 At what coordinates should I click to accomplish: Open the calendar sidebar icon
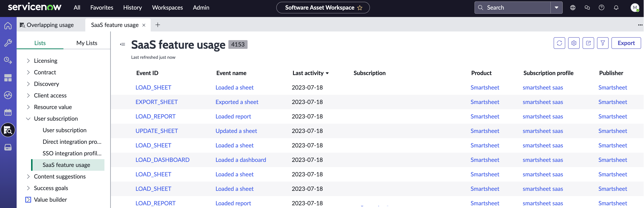[8, 113]
